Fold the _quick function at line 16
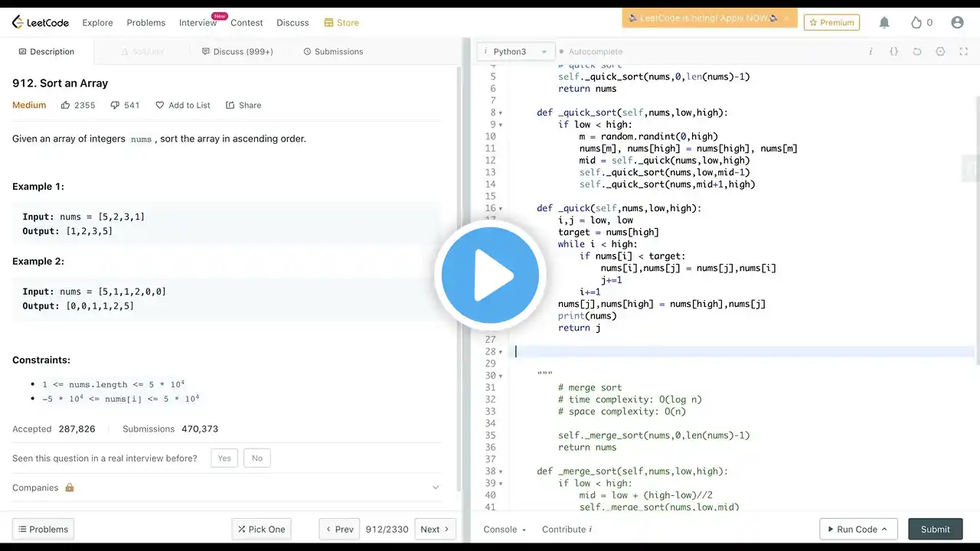The width and height of the screenshot is (980, 551). tap(501, 209)
